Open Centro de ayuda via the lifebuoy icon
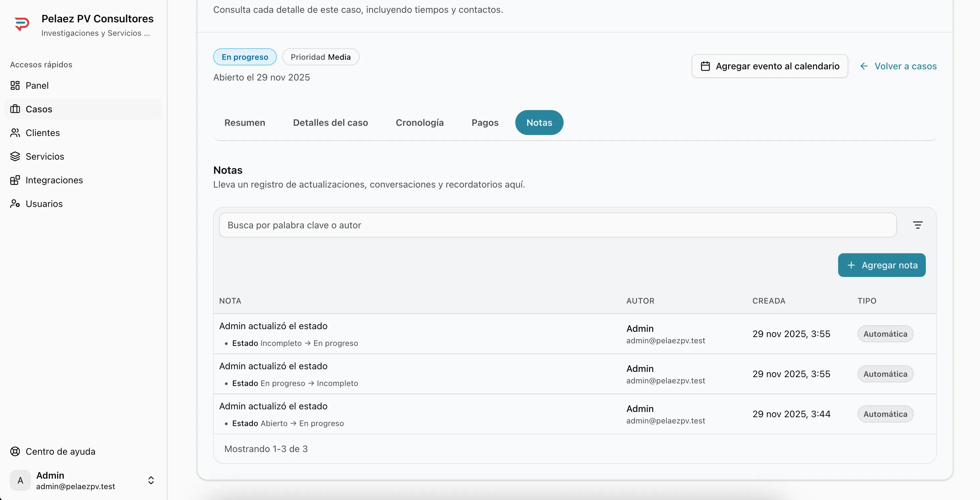This screenshot has height=500, width=980. (15, 451)
